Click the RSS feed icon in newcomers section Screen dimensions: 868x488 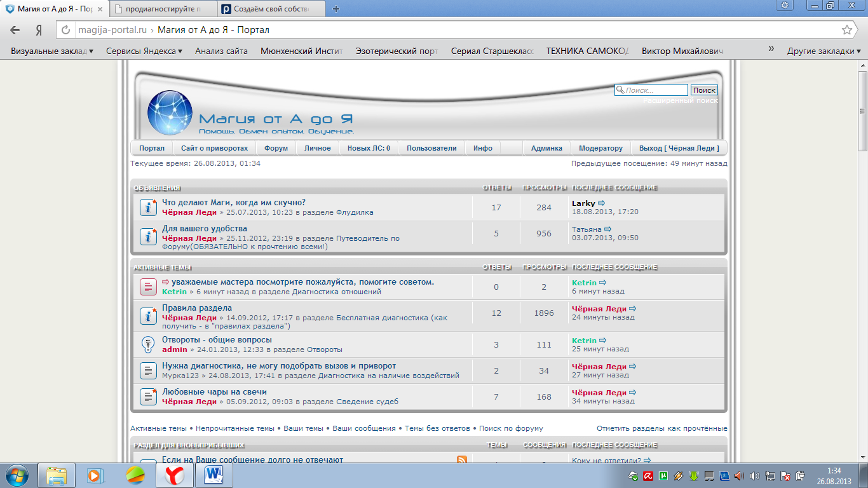pos(462,459)
